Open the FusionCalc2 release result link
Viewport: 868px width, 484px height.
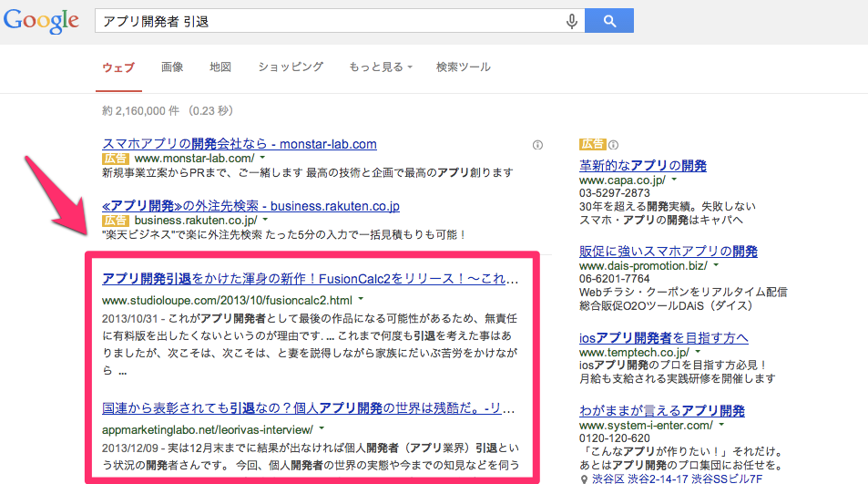[310, 279]
